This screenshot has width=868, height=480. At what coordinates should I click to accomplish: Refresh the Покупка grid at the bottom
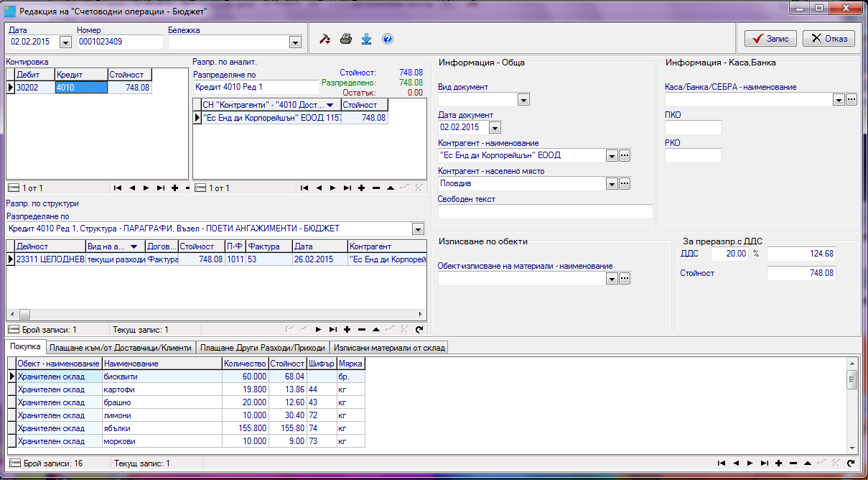click(x=851, y=463)
